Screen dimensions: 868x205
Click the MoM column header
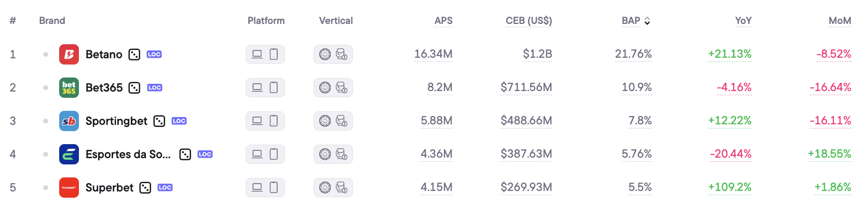click(x=840, y=21)
